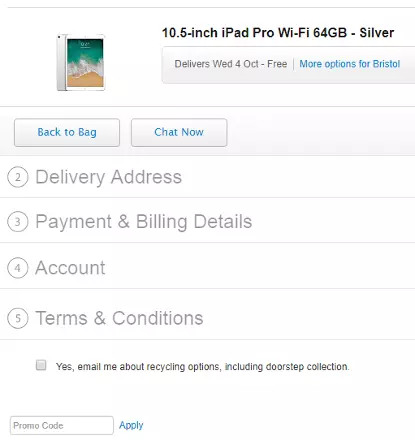The height and width of the screenshot is (440, 415).
Task: Click the step 4 circle icon
Action: pos(18,268)
